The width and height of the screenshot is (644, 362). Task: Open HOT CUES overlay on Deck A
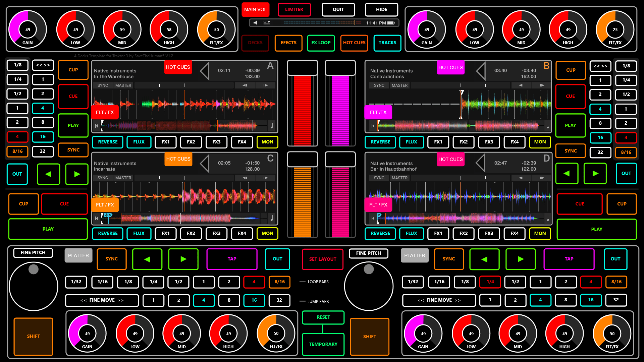coord(178,67)
